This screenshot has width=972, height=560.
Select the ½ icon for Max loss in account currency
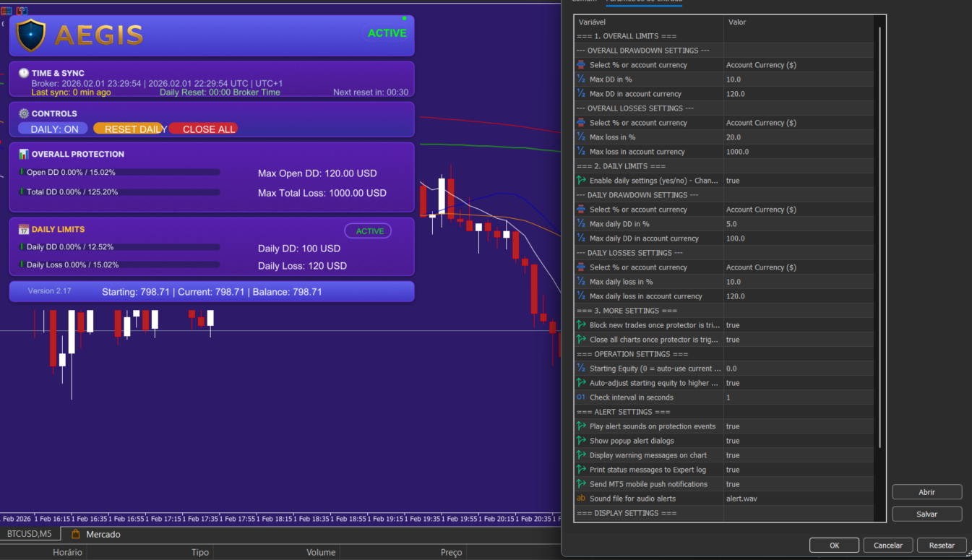pos(581,152)
